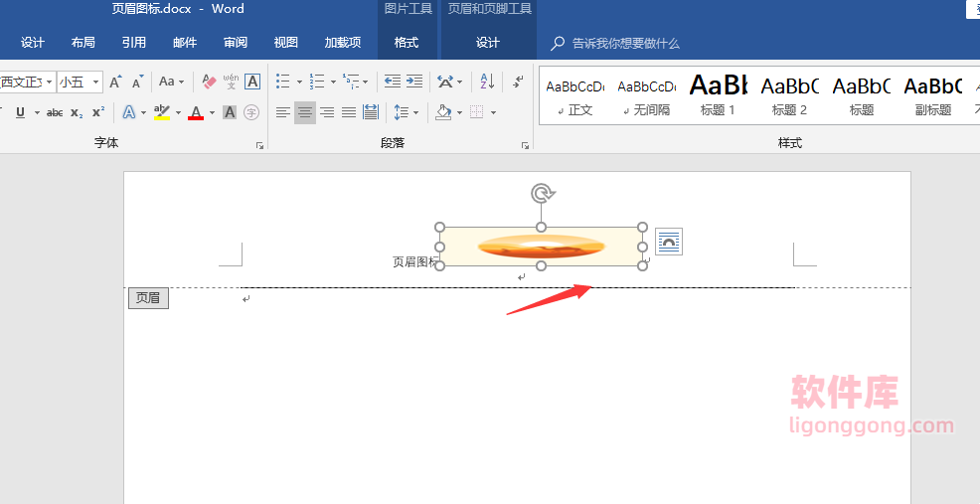Align text to the left
This screenshot has height=504, width=980.
(x=283, y=112)
